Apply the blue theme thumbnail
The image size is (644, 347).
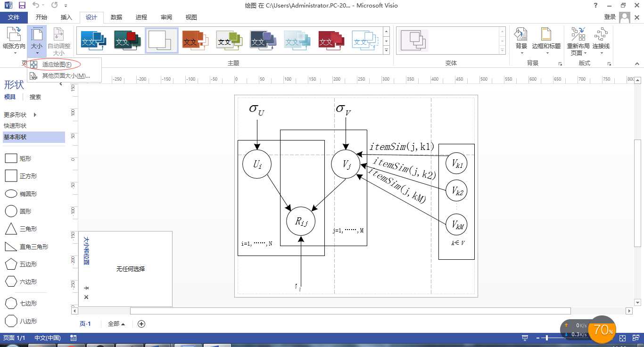[x=94, y=41]
